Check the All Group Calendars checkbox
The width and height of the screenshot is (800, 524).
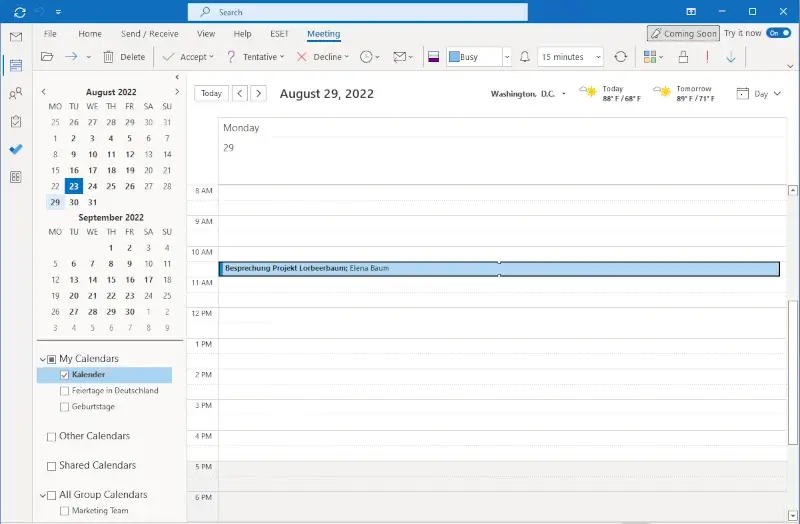[52, 495]
